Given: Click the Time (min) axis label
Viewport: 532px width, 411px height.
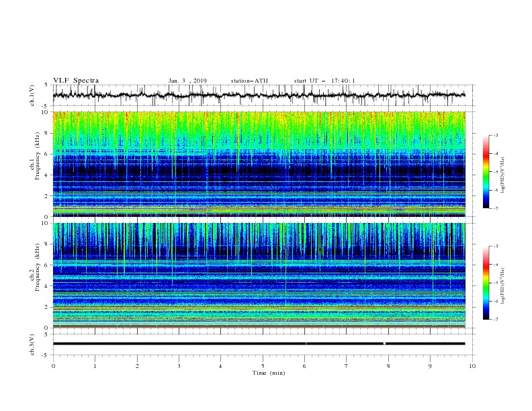Looking at the screenshot, I should (269, 373).
